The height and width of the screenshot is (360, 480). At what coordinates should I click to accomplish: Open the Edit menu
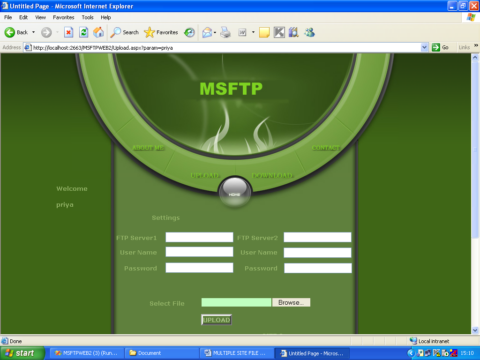23,17
